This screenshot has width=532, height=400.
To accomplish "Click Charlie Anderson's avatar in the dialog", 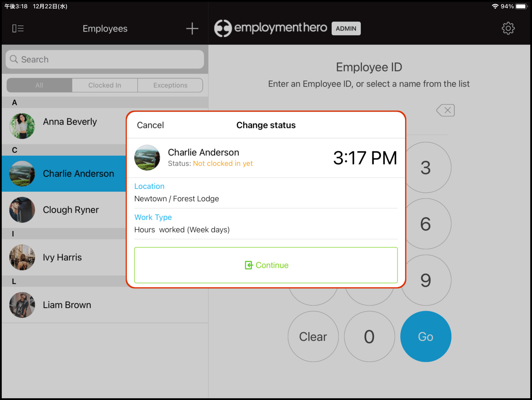I will [147, 158].
